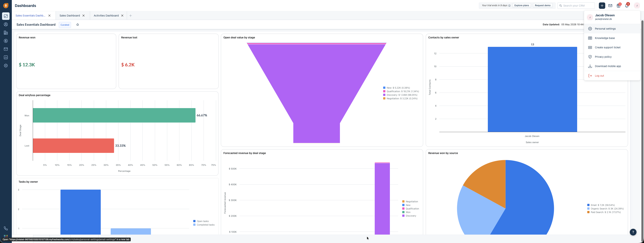Click the Knowledge base book icon

(x=590, y=38)
